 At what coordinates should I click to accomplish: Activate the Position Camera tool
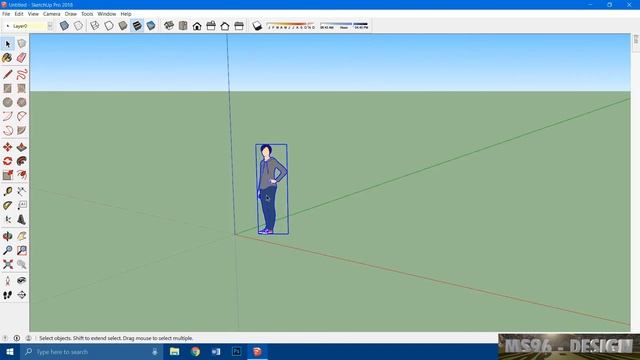click(7, 280)
